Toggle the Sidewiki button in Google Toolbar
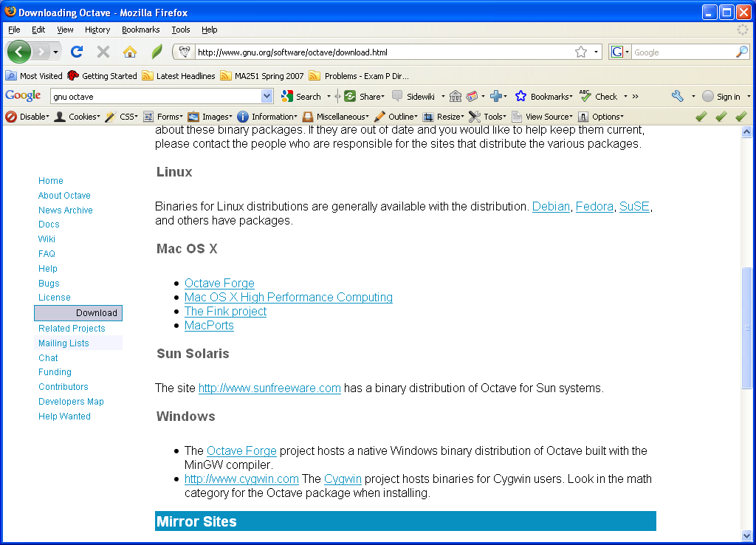The image size is (756, 545). click(x=414, y=96)
